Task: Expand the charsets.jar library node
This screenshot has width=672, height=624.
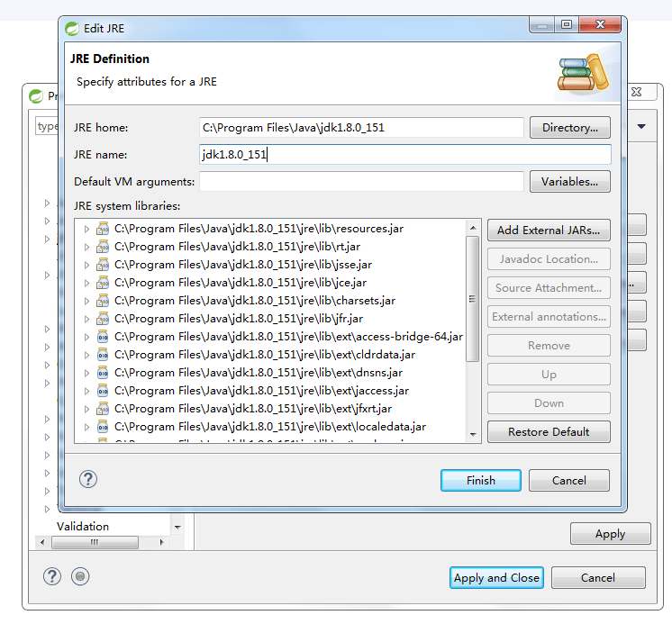Action: pos(86,301)
